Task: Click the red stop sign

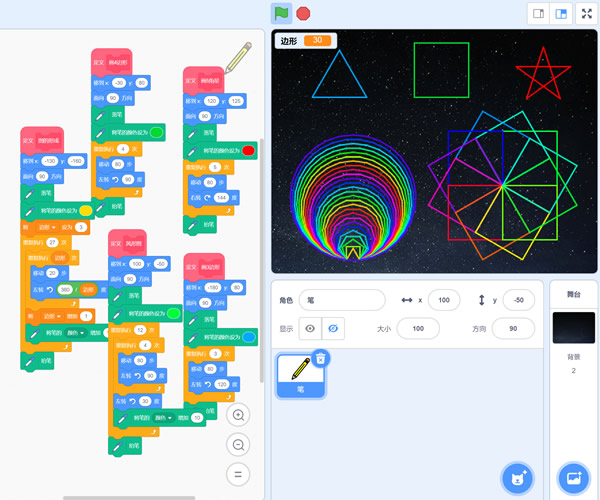Action: 303,14
